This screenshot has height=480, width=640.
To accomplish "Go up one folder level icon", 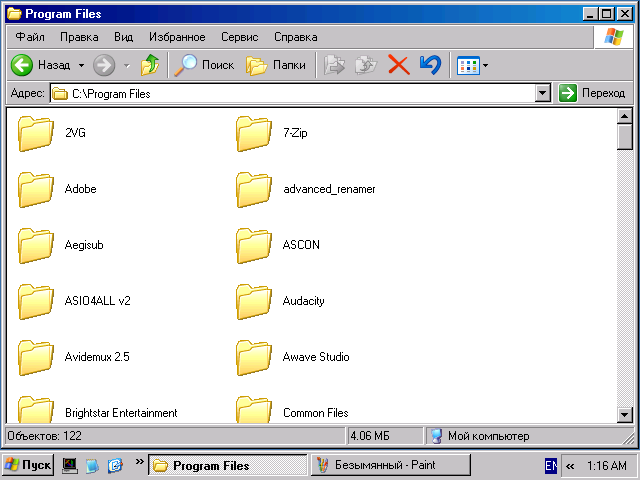I will click(150, 65).
